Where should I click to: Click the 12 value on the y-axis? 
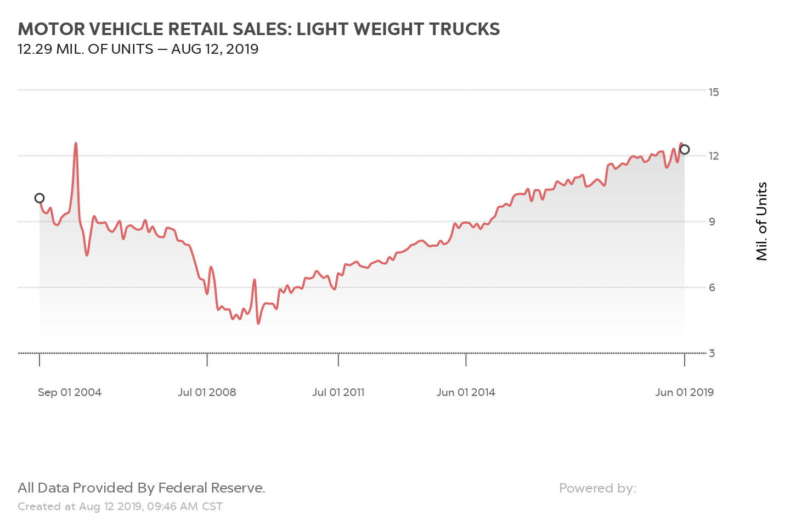coord(714,156)
